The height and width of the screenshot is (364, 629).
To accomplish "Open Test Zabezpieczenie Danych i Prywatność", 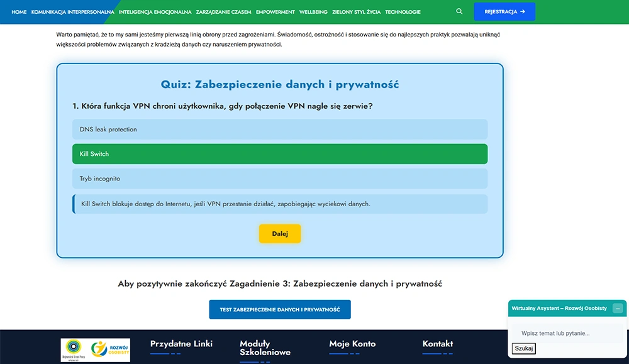I will pyautogui.click(x=280, y=309).
